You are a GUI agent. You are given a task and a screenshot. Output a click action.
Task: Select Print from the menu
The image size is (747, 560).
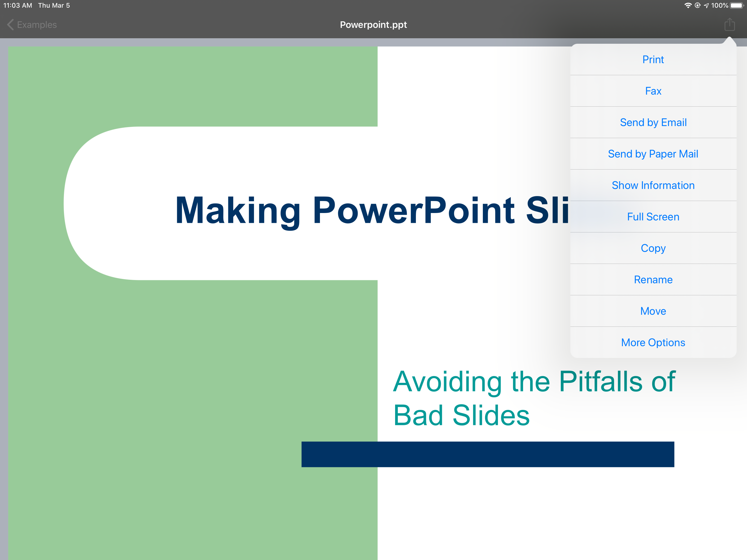[x=653, y=59]
